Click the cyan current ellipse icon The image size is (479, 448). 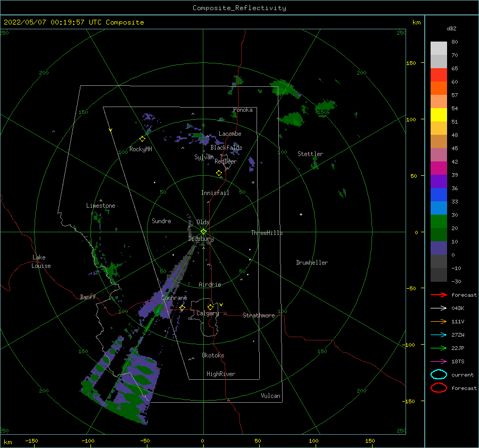[x=439, y=374]
